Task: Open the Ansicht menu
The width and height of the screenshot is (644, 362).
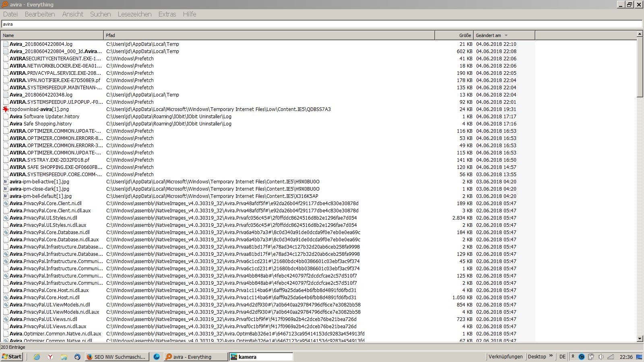Action: pyautogui.click(x=73, y=14)
